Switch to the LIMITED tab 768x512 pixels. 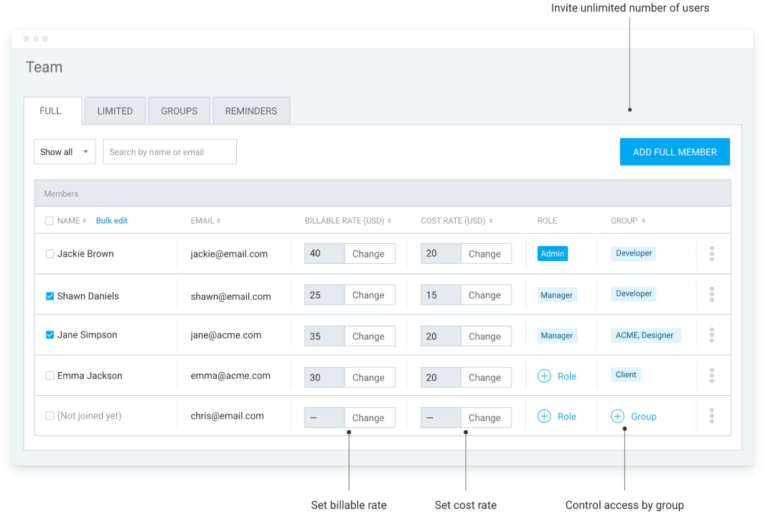click(x=115, y=111)
